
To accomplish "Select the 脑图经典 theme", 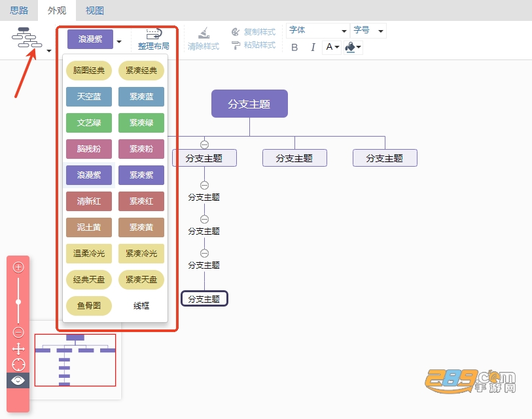I will tap(89, 71).
